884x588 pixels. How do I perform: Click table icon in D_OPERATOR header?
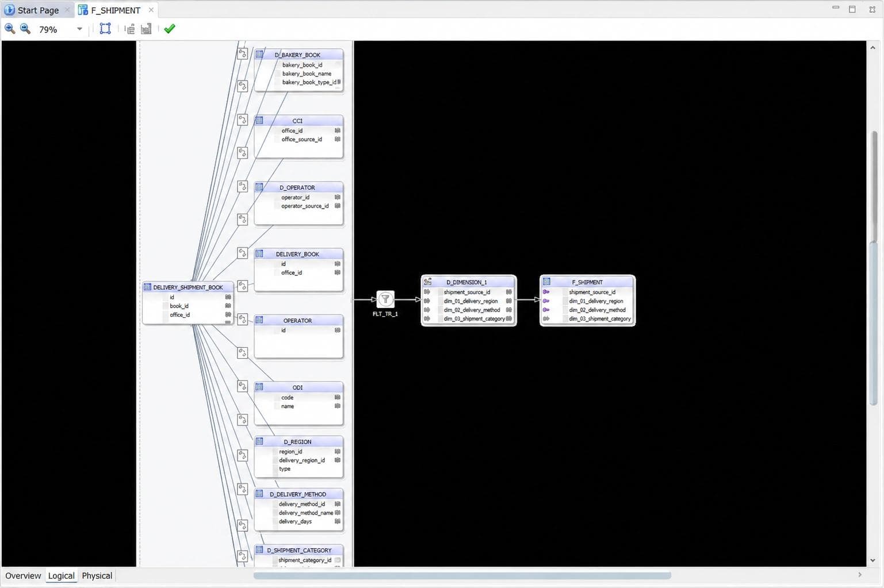(259, 187)
